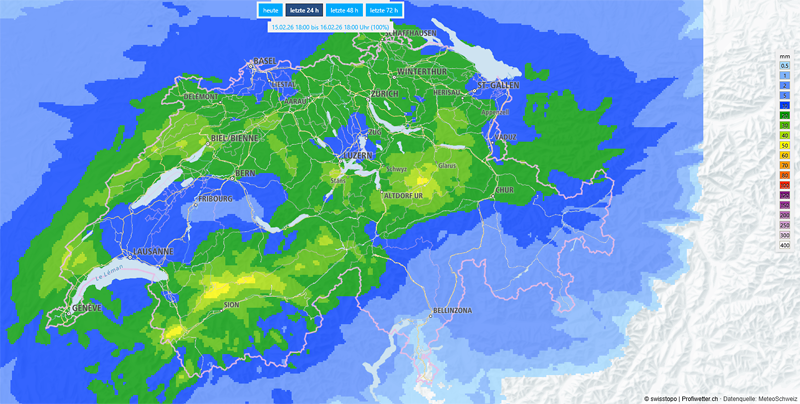The width and height of the screenshot is (800, 404).
Task: Click the 20 mm green legend swatch
Action: (785, 115)
